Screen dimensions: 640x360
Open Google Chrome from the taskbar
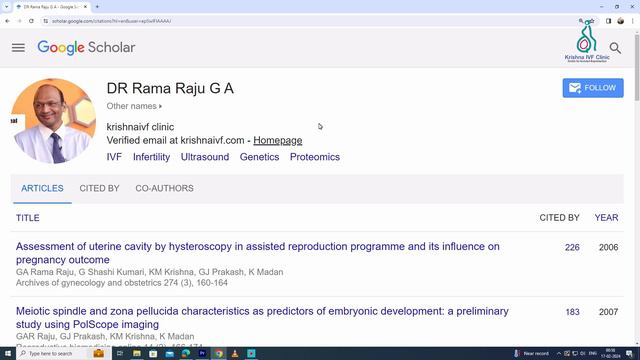pos(219,353)
